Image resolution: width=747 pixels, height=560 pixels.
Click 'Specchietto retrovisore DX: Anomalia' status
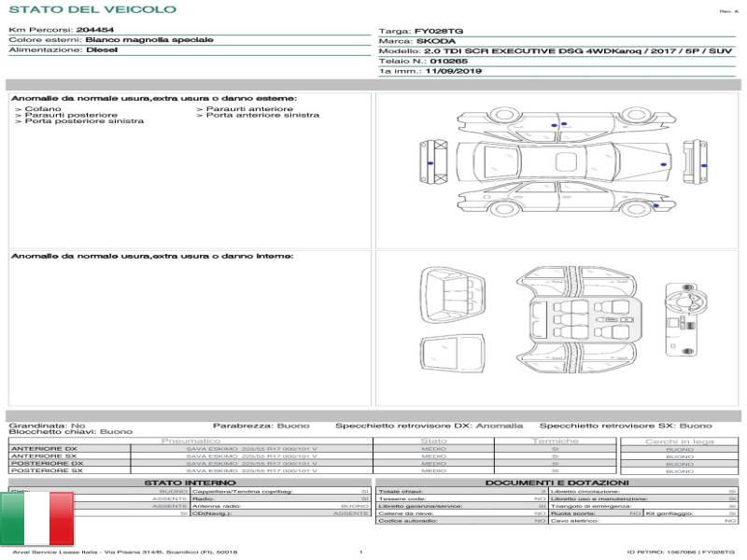coord(429,426)
